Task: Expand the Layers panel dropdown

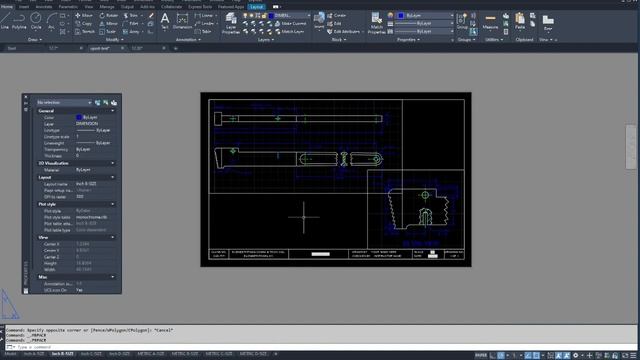Action: point(266,40)
